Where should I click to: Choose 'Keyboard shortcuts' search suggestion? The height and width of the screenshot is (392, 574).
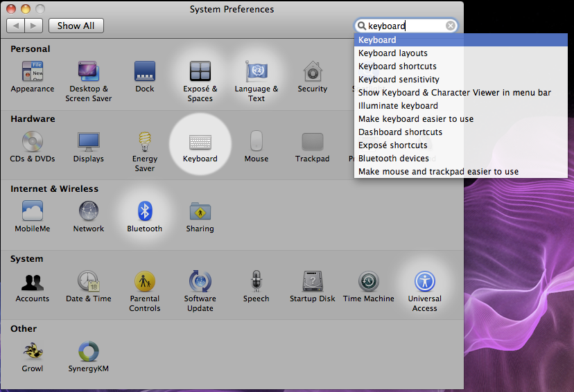click(461, 66)
